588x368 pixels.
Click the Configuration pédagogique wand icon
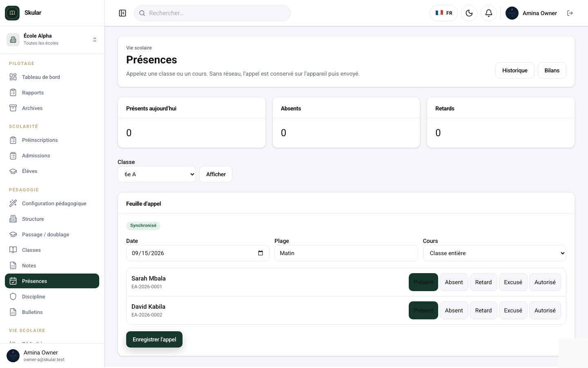click(x=13, y=203)
